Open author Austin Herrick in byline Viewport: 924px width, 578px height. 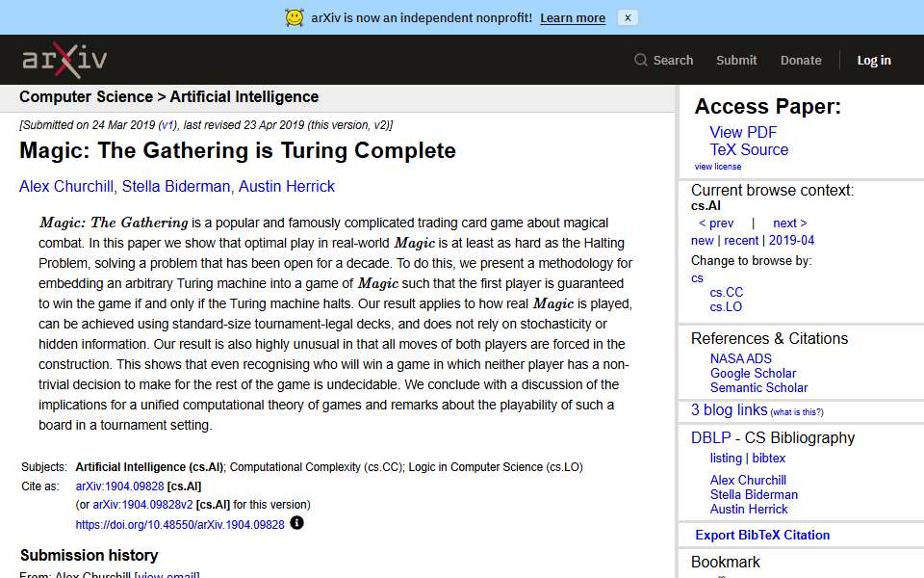287,186
